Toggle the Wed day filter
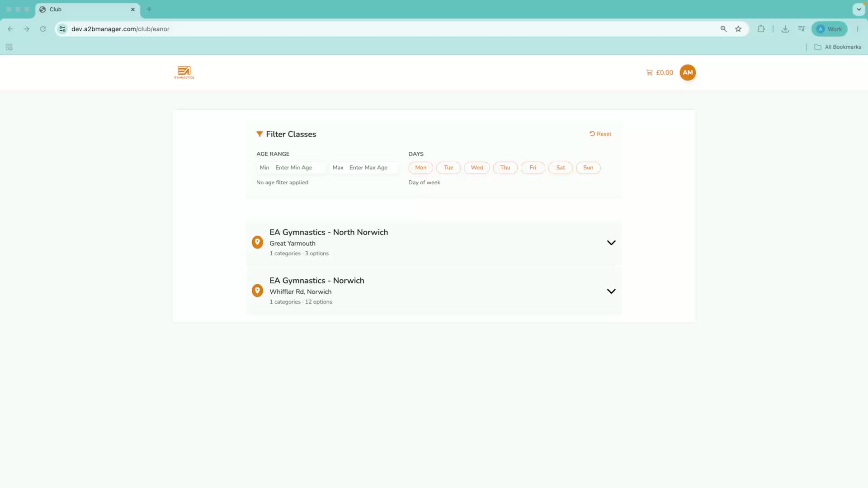 tap(477, 168)
